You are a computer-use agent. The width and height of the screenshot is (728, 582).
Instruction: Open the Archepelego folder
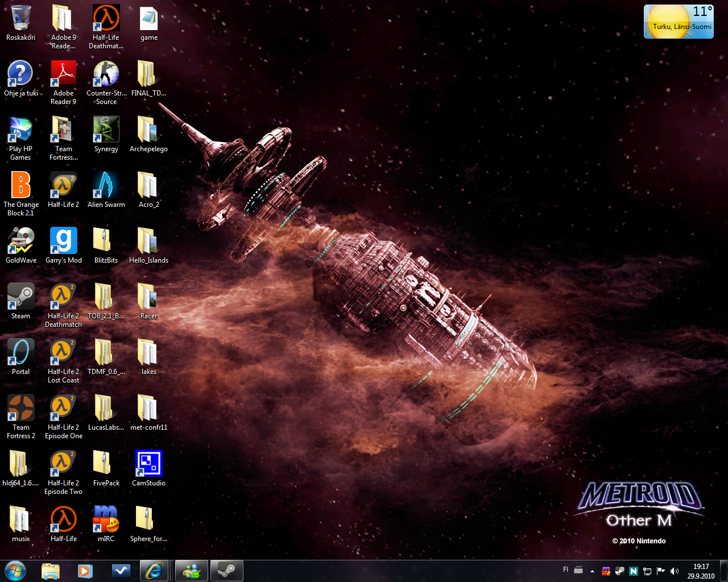click(x=148, y=134)
